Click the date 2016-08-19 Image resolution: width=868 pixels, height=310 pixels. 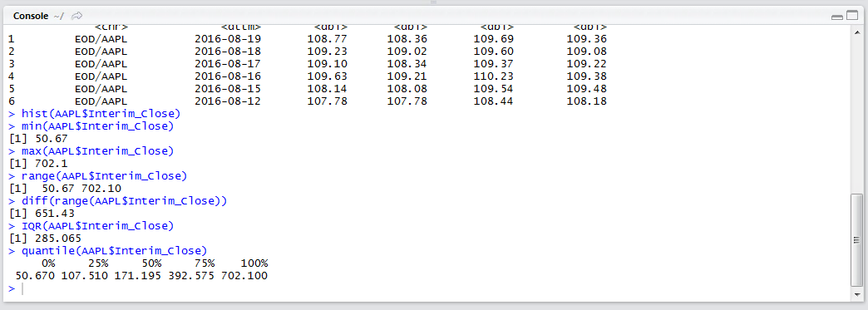(228, 39)
